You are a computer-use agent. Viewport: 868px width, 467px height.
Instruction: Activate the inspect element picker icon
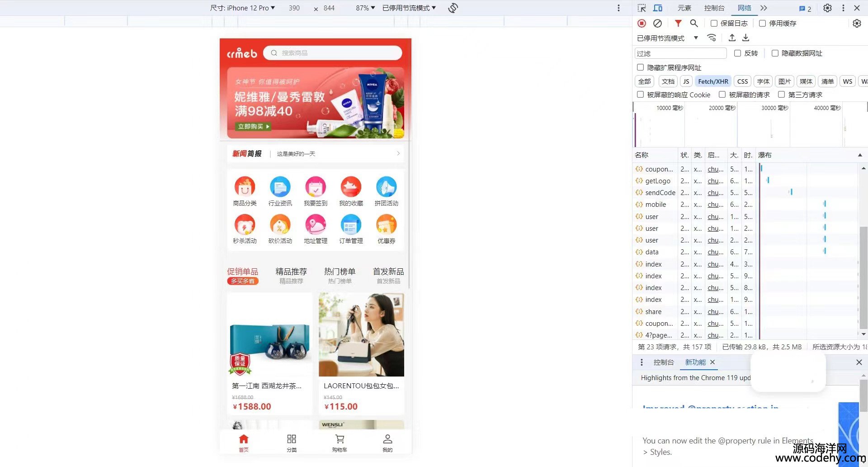[x=642, y=8]
